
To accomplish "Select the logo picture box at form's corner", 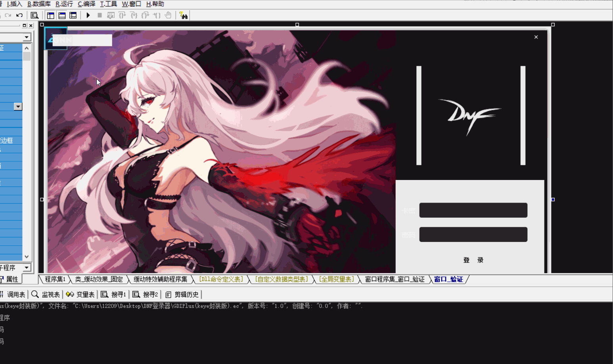I will pos(56,38).
